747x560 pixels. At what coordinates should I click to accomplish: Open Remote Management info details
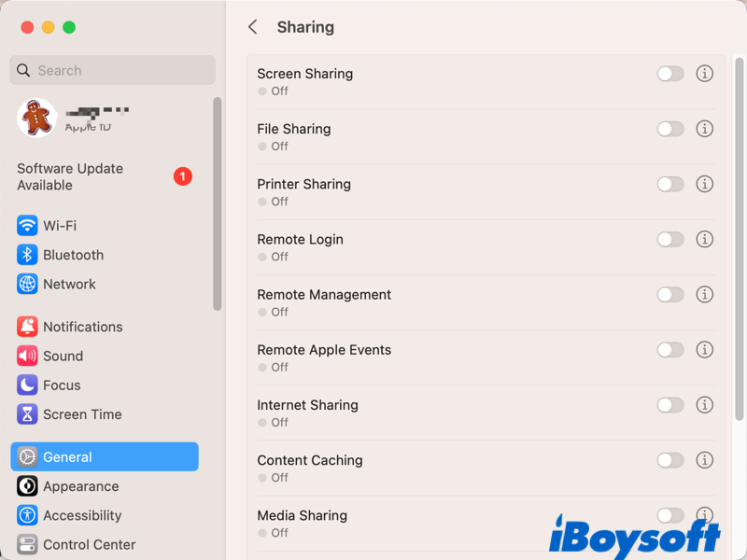(705, 294)
